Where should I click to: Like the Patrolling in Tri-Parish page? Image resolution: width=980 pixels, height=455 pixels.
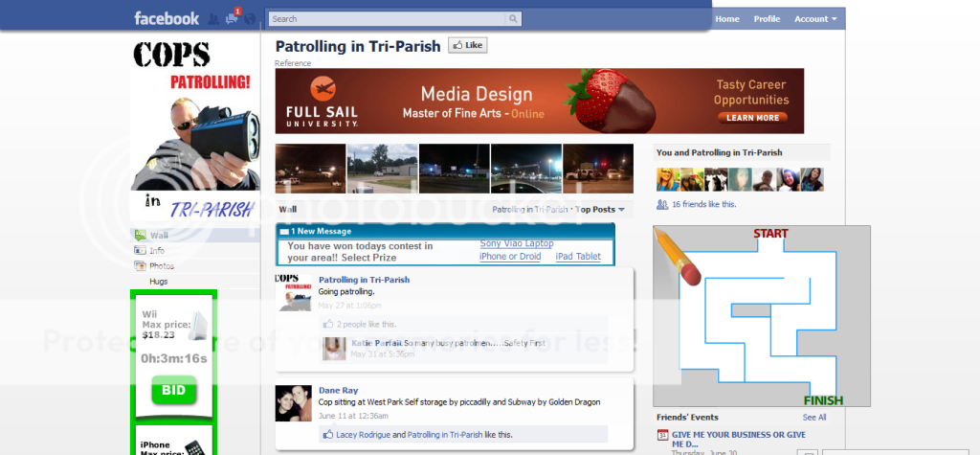click(467, 45)
